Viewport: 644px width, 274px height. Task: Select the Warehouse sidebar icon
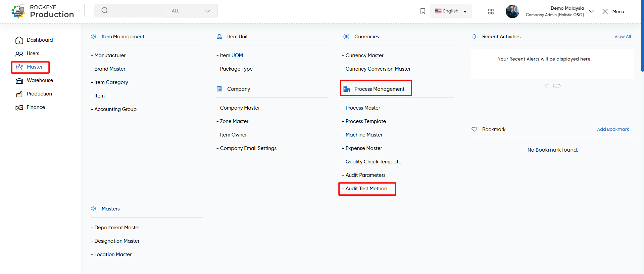point(19,81)
